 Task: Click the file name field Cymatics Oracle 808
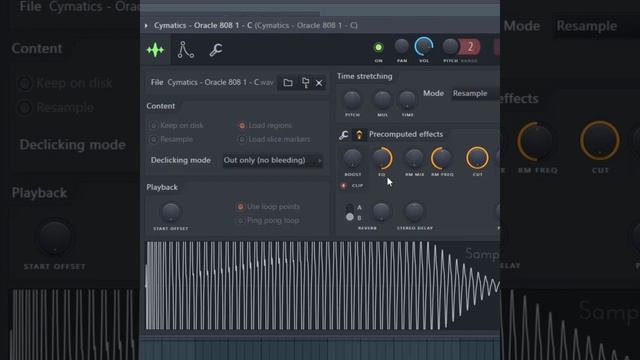coord(211,82)
